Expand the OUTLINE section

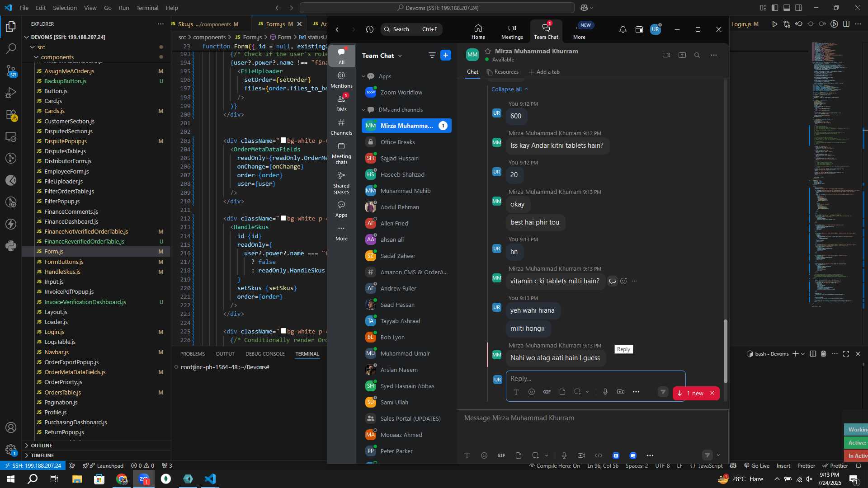click(41, 446)
